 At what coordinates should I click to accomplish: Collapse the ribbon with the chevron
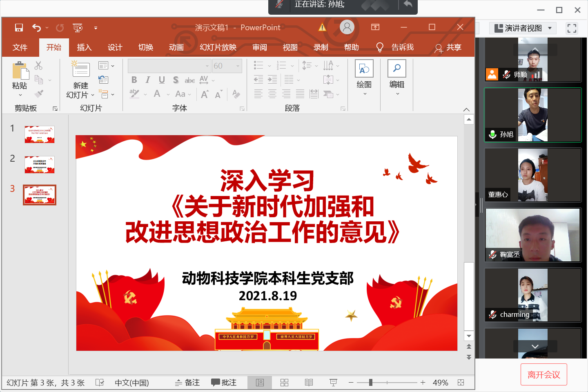point(466,109)
